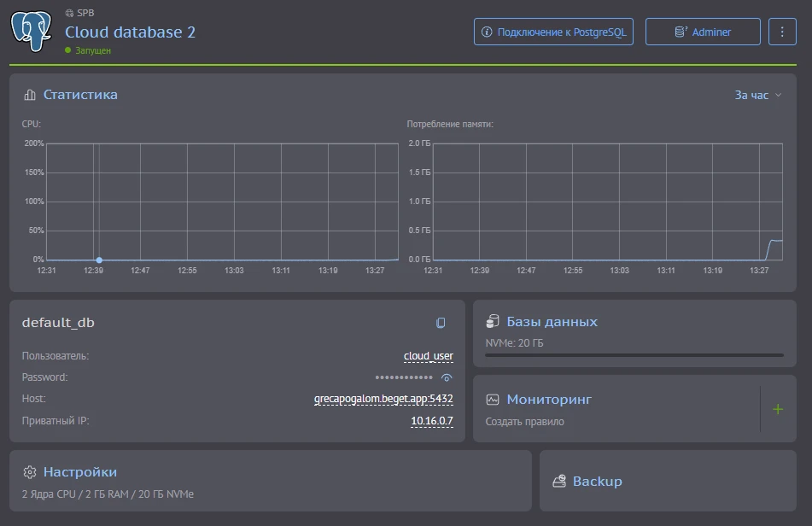Click the memory consumption chart

point(607,202)
